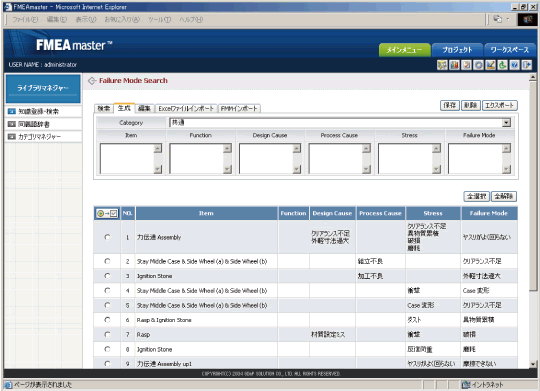Click the logout door arrow icon
This screenshot has height=391, width=540.
coord(527,65)
